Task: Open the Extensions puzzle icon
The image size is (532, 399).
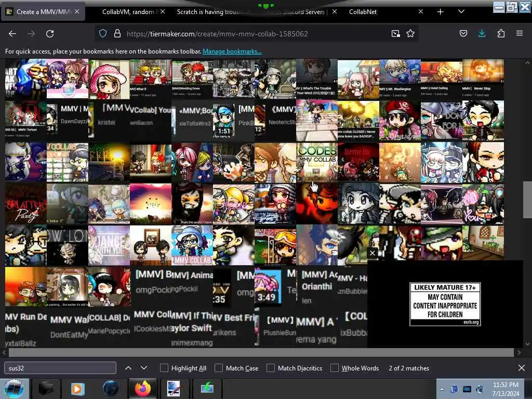Action: (501, 33)
